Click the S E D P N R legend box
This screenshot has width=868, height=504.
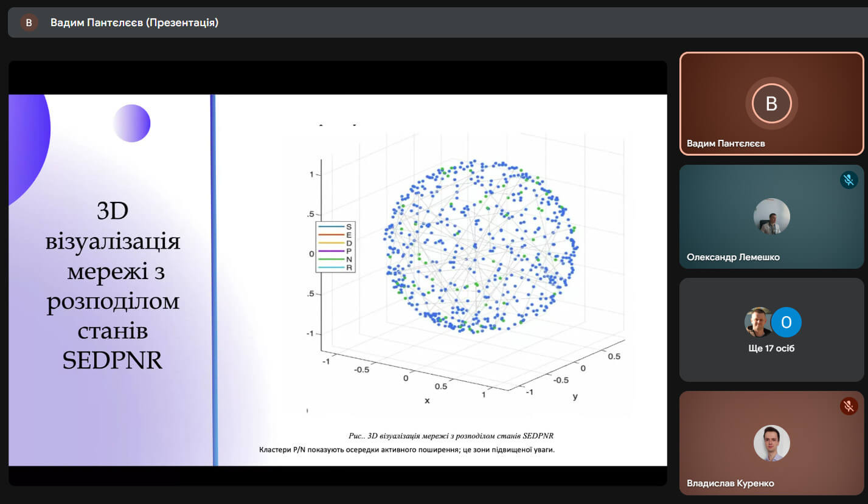[335, 246]
